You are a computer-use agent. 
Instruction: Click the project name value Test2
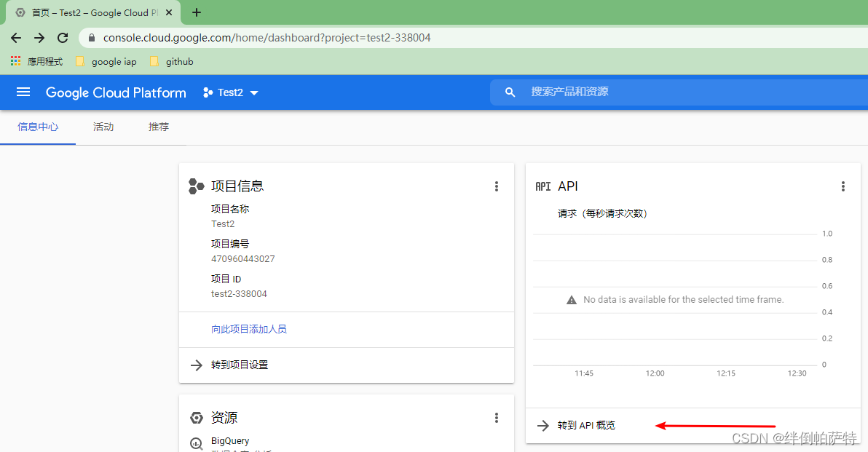[x=223, y=224]
